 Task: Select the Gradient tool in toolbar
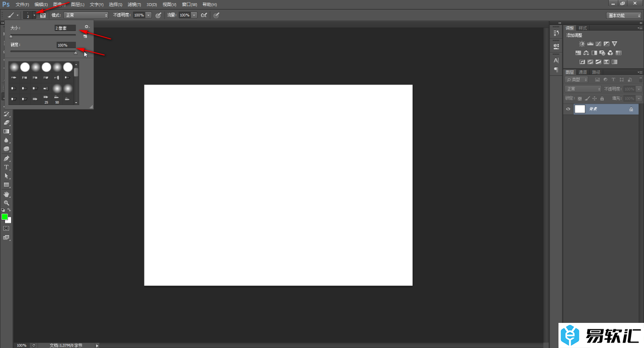click(x=7, y=131)
